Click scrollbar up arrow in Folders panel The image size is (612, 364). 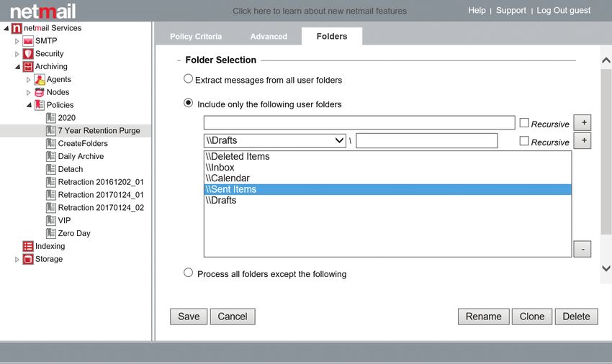click(x=606, y=60)
